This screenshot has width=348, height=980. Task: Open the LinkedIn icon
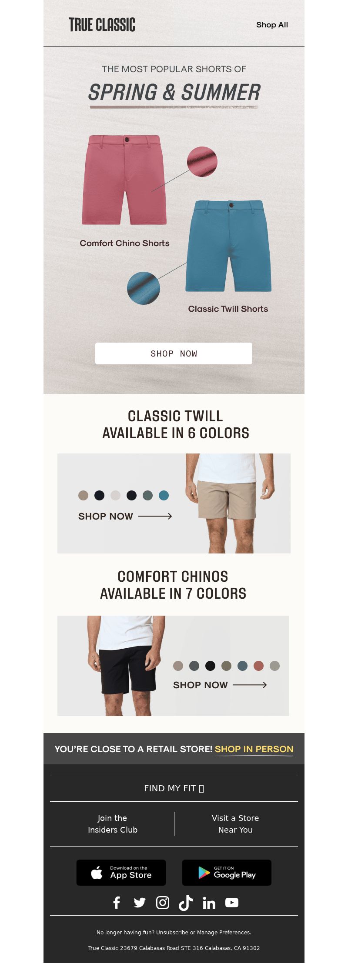(209, 903)
